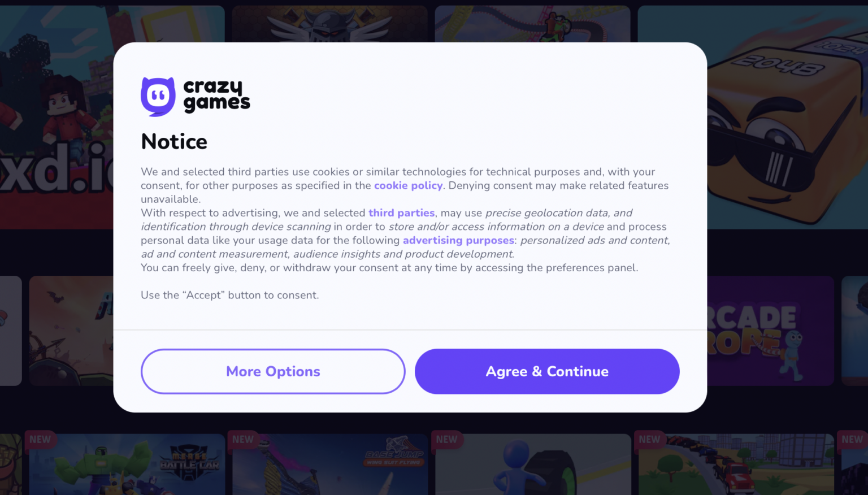This screenshot has height=495, width=868.
Task: Click the Notice dialog heading
Action: [173, 141]
